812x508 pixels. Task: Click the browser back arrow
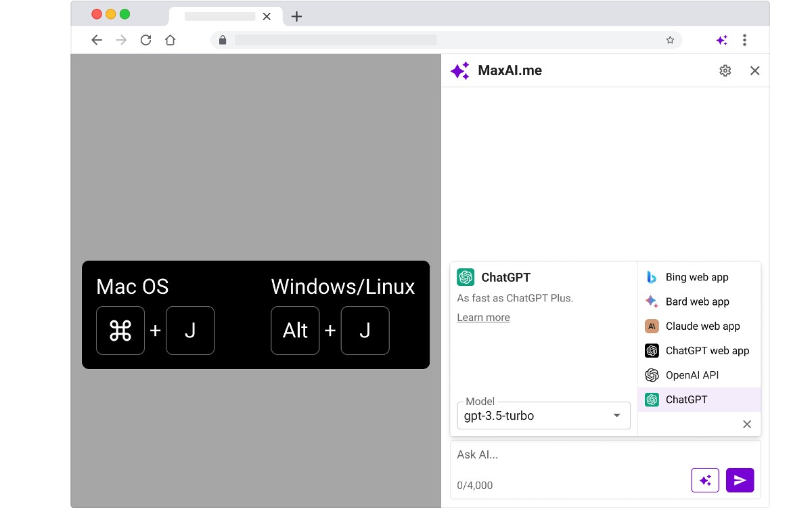click(97, 40)
